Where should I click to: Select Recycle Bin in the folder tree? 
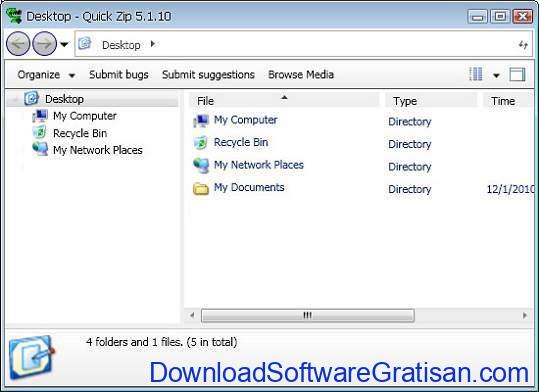(80, 133)
